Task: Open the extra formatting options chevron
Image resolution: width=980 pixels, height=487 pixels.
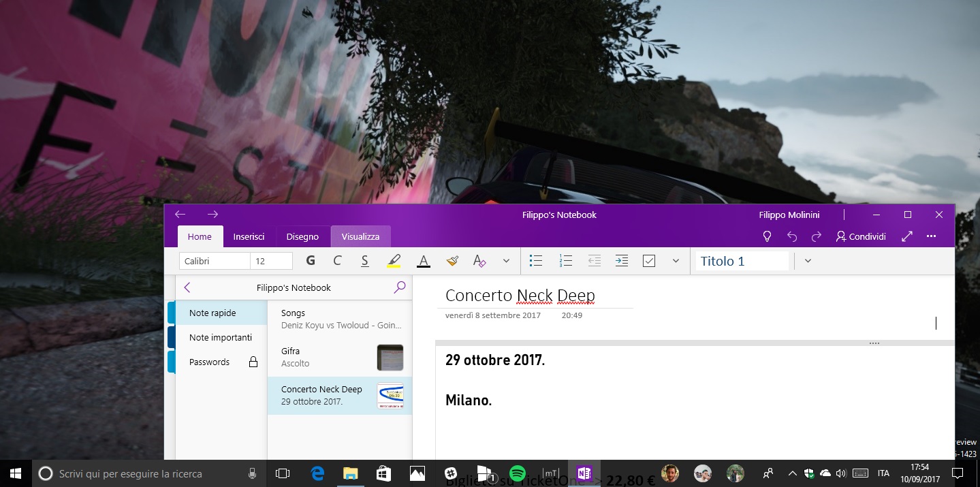Action: tap(505, 260)
